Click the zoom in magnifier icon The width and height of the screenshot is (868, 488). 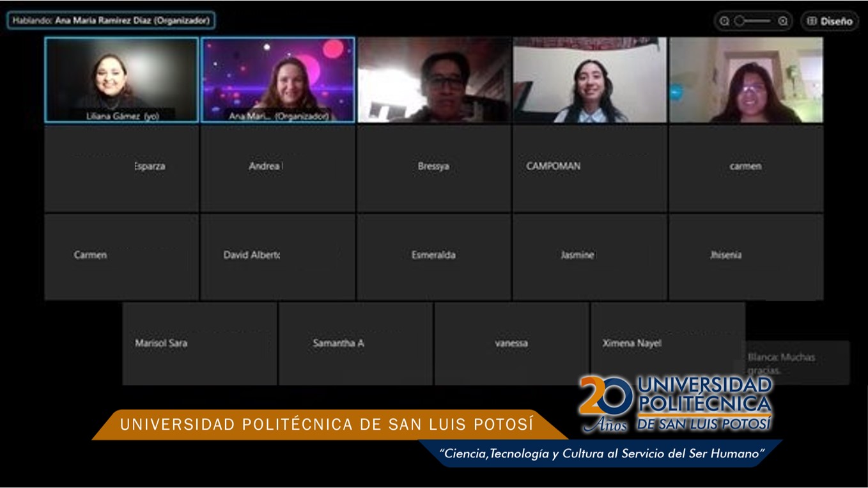[x=783, y=21]
